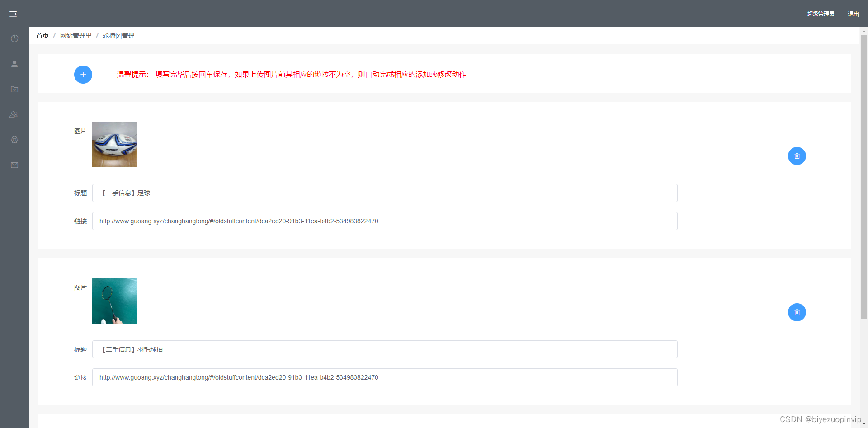Click the 图片 label beside the football image
The height and width of the screenshot is (428, 868).
(80, 131)
